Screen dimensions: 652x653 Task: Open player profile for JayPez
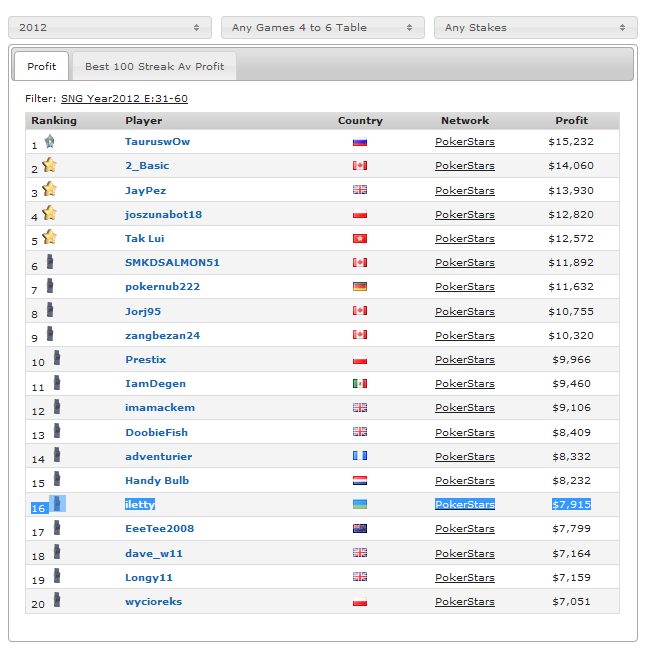click(x=145, y=190)
